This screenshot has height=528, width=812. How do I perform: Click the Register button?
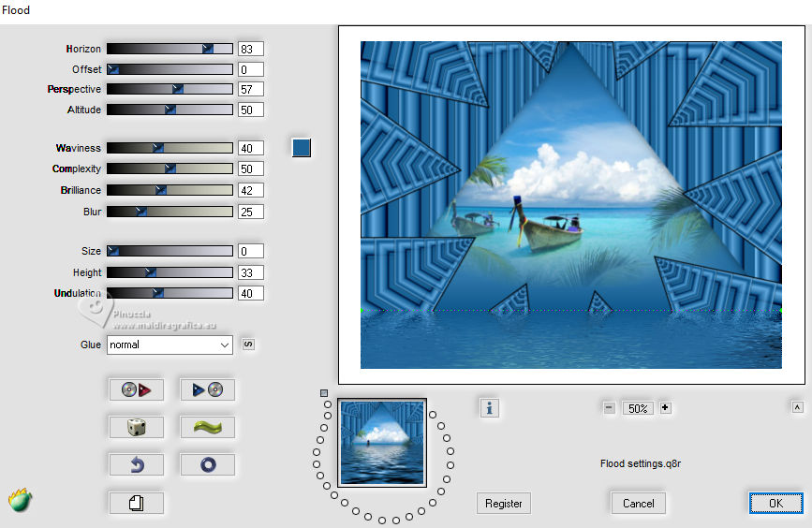(503, 503)
